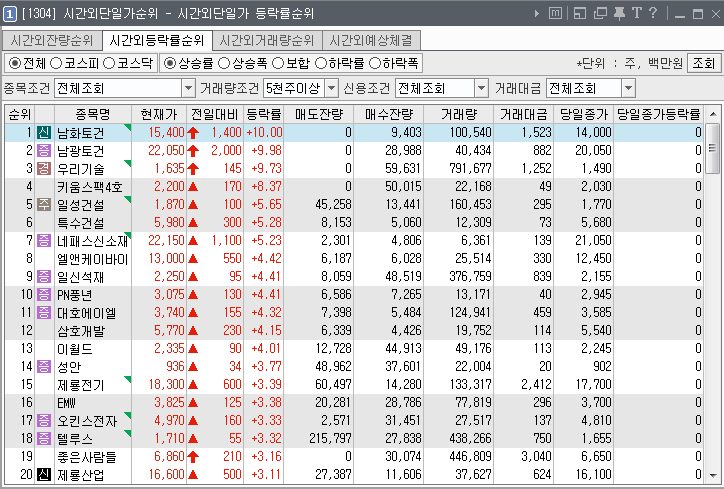724x489 pixels.
Task: Click the 주 badge beside 일성건설
Action: [x=44, y=205]
